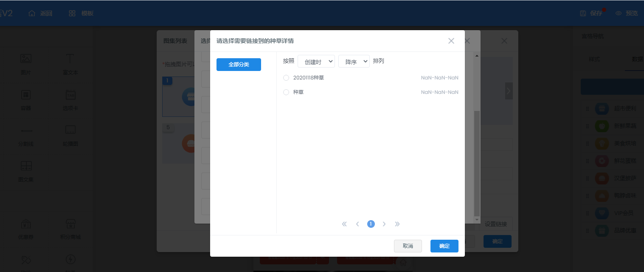Click the 保存 icon in top bar

click(x=583, y=13)
